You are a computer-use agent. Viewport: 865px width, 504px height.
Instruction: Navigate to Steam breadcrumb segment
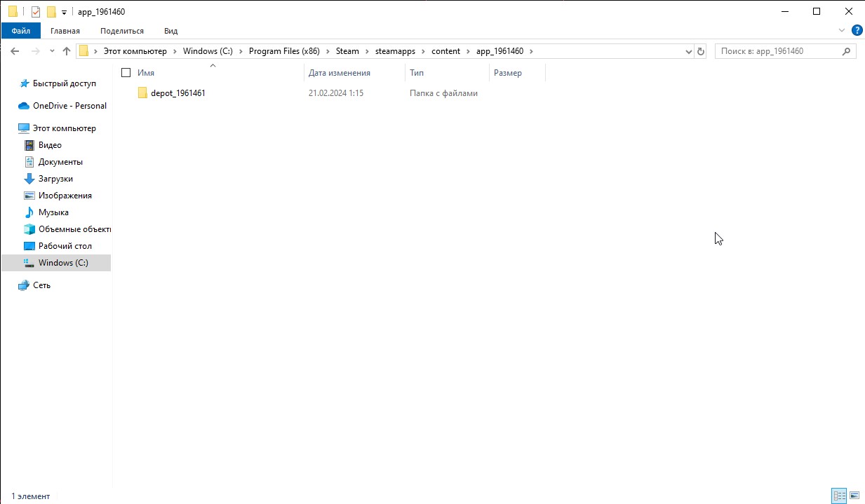pos(347,51)
